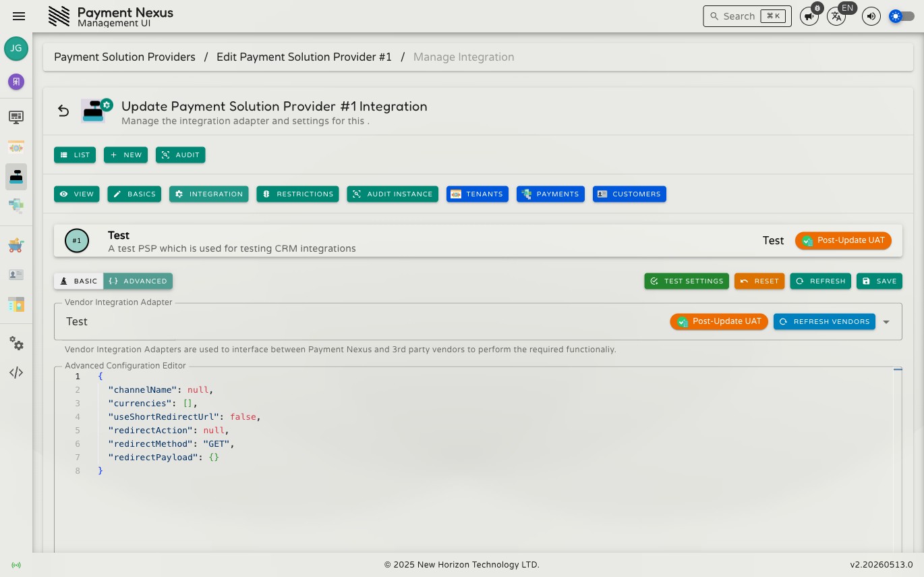Viewport: 924px width, 577px height.
Task: Click "redirectMethod" line in editor
Action: [171, 444]
